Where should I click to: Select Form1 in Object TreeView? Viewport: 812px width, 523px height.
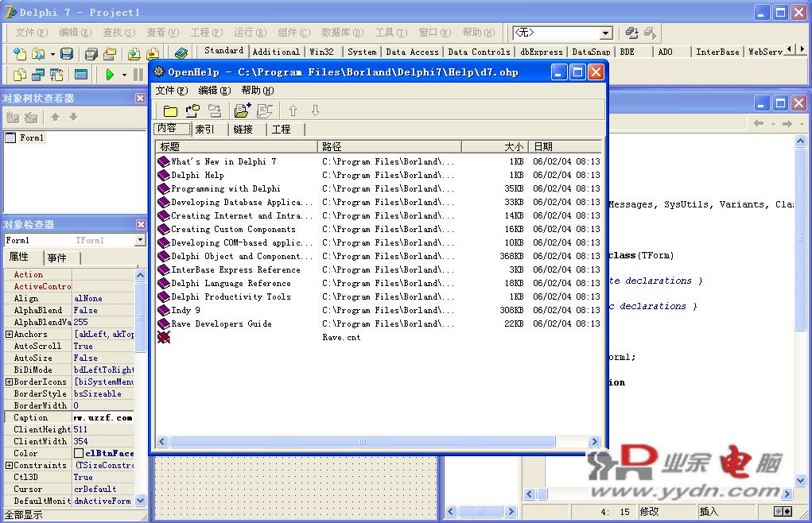click(31, 138)
